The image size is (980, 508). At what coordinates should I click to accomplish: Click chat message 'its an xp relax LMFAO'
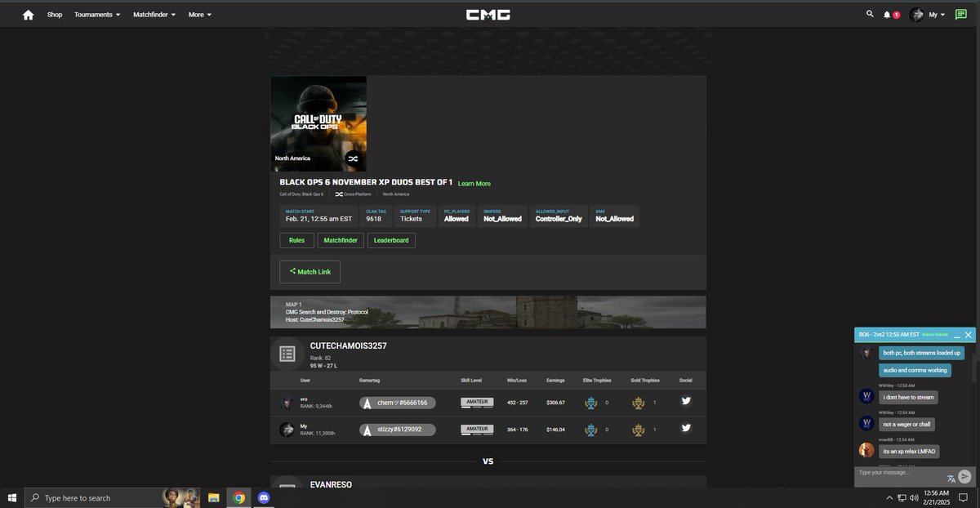(910, 451)
